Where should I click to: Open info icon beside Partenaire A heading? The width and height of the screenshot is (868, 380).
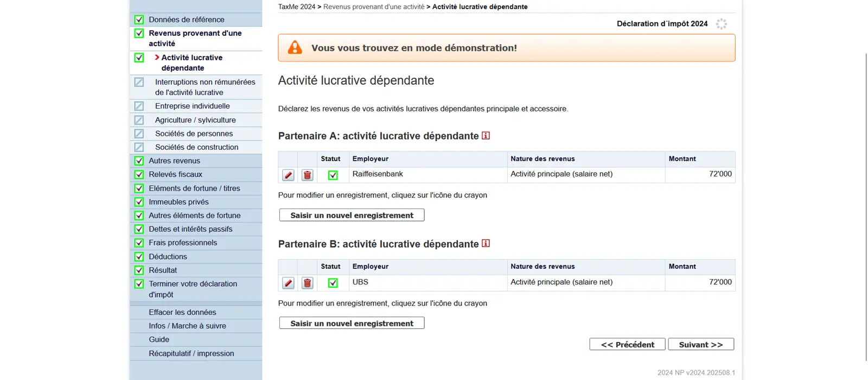(486, 136)
